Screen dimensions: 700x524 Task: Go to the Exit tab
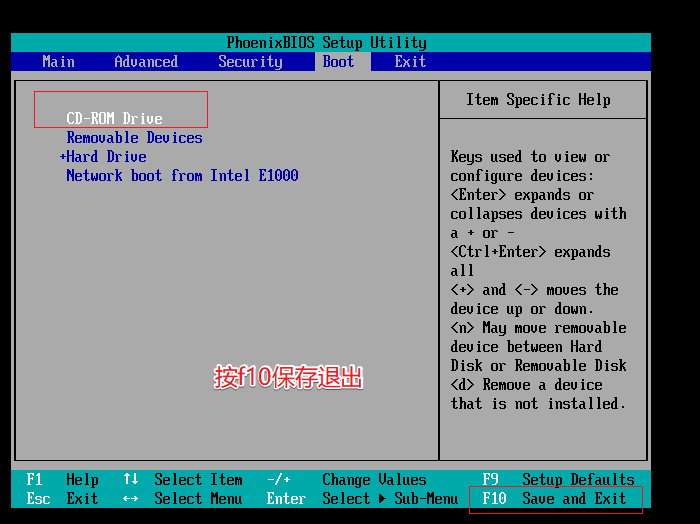coord(410,62)
